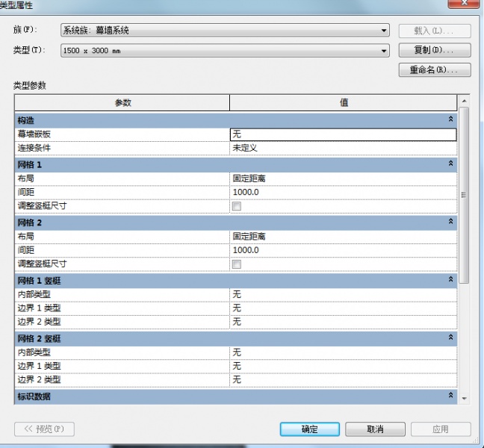Select 网格 1 竖梃 内部类型 value
Image resolution: width=484 pixels, height=448 pixels.
(344, 295)
